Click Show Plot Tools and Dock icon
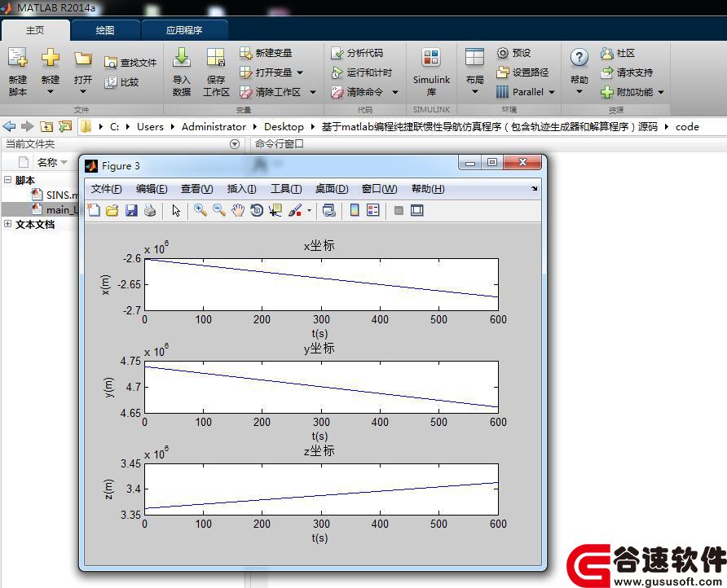Screen dimensions: 727x588 point(417,210)
